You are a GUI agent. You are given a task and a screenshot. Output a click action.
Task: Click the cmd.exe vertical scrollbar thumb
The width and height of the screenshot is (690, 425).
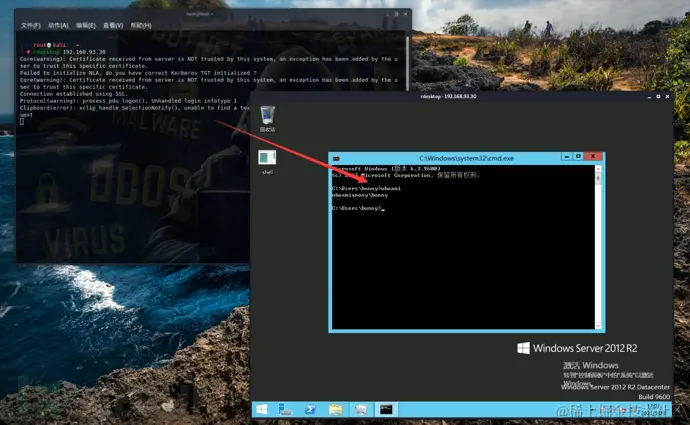[598, 179]
